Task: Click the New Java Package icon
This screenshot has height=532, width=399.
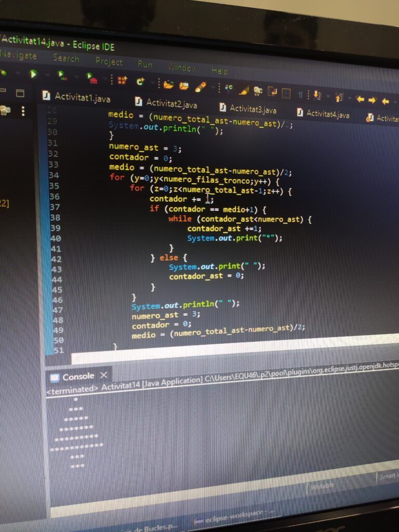Action: (122, 81)
